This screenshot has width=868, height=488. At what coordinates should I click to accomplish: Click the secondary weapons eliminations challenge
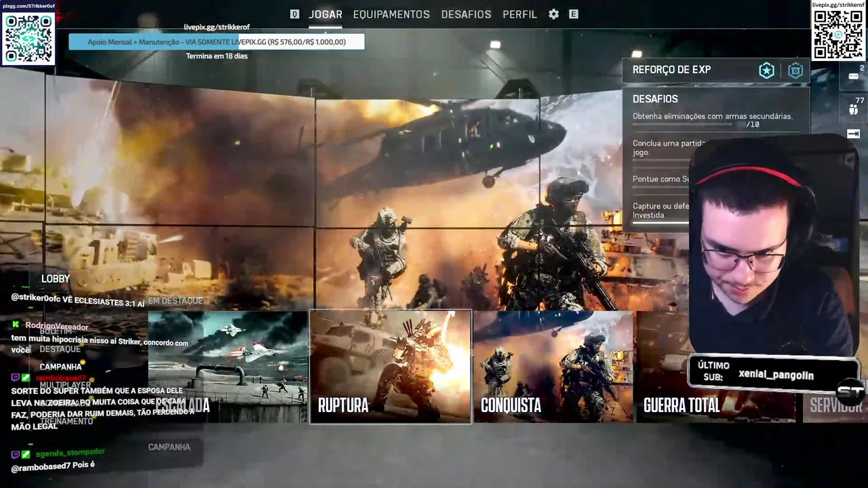tap(712, 117)
